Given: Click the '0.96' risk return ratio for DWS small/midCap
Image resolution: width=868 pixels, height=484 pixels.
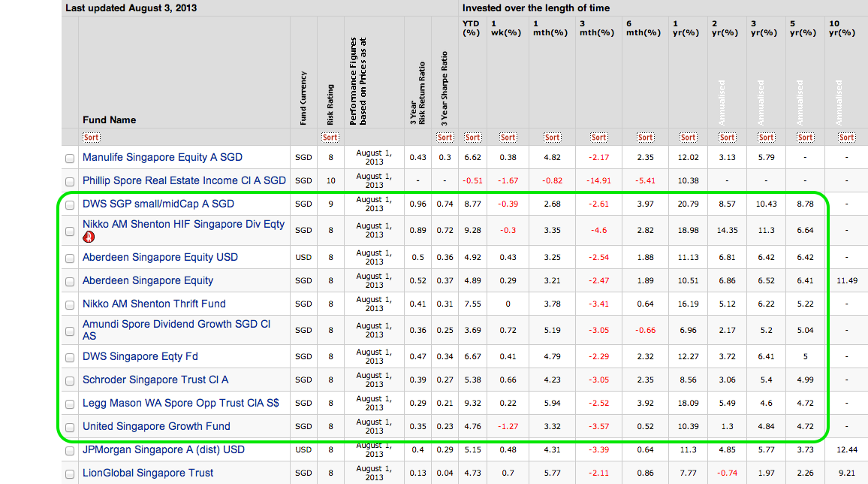Looking at the screenshot, I should [x=418, y=204].
